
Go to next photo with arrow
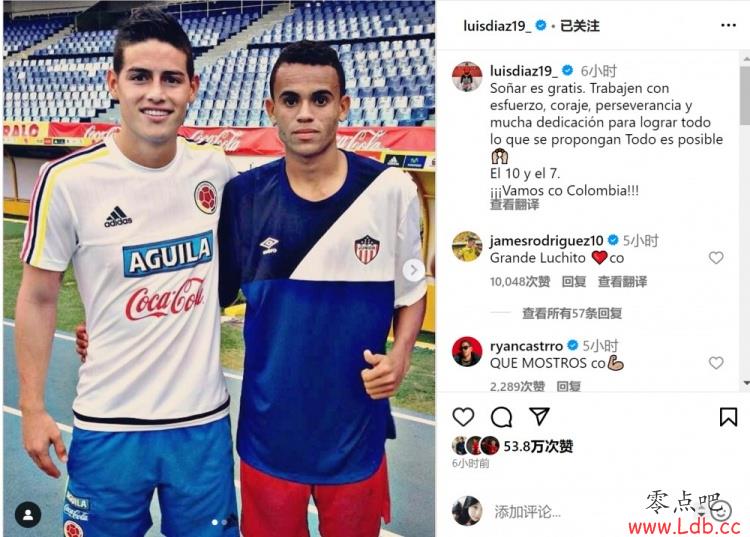pyautogui.click(x=414, y=270)
